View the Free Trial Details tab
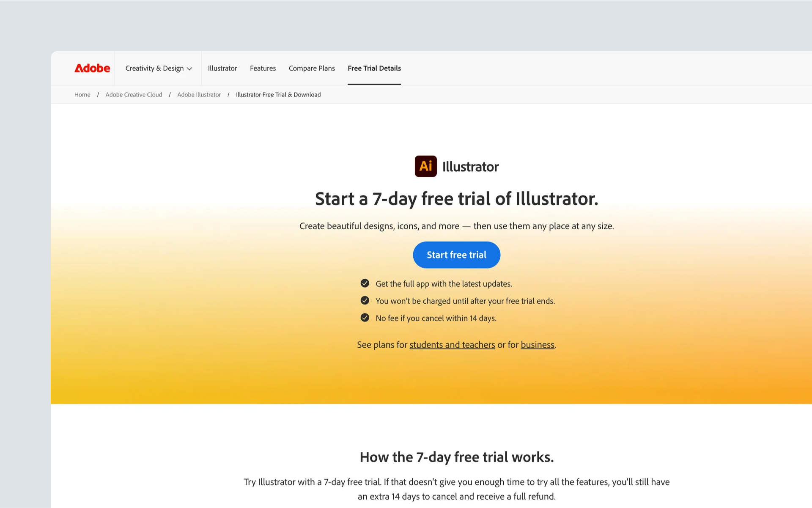The image size is (812, 508). coord(374,68)
